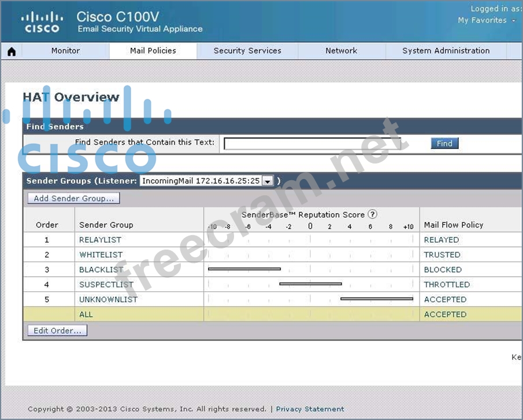Click the Edit Order button

coord(57,330)
